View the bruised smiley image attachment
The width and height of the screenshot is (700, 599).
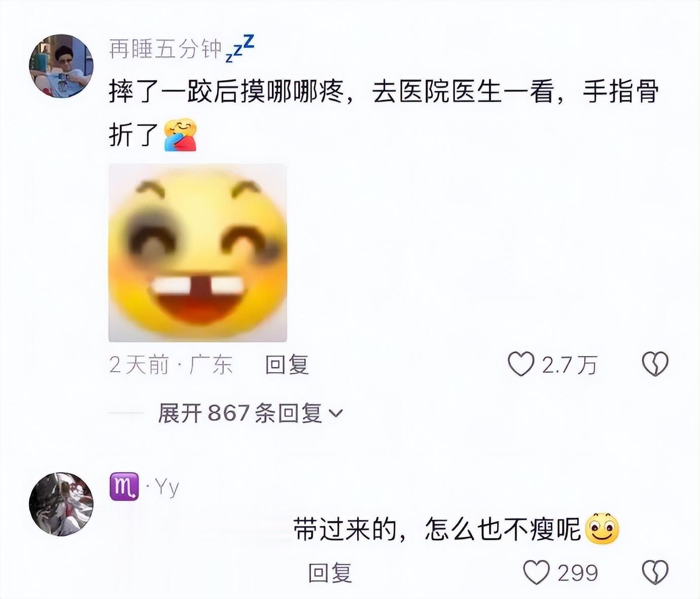(x=198, y=253)
